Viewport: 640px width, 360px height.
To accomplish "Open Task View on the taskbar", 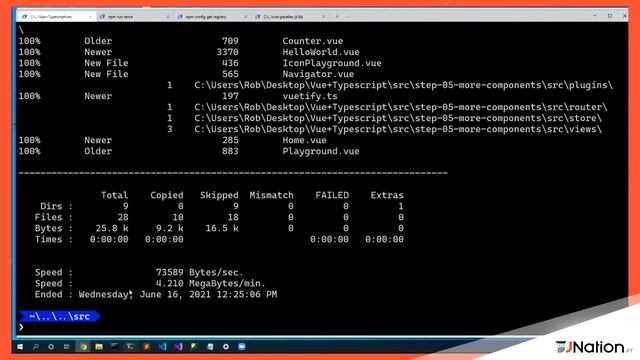I will pos(67,347).
